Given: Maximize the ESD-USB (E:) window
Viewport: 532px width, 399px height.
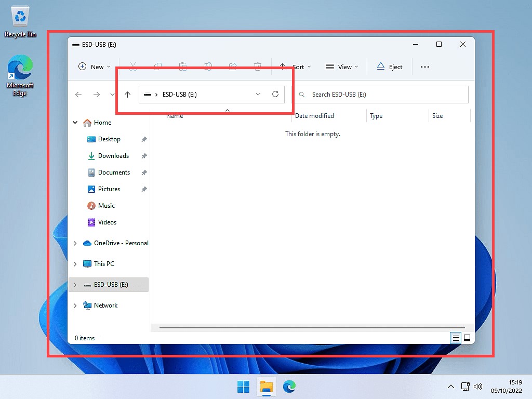Looking at the screenshot, I should (439, 45).
